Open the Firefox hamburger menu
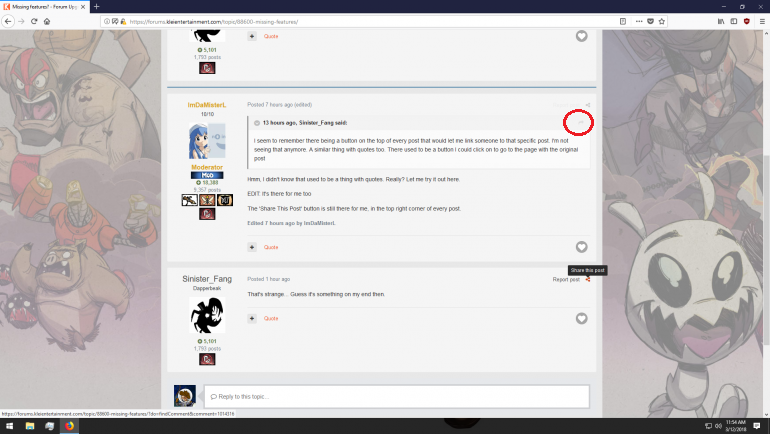Screen dimensions: 770x434 (x=761, y=21)
